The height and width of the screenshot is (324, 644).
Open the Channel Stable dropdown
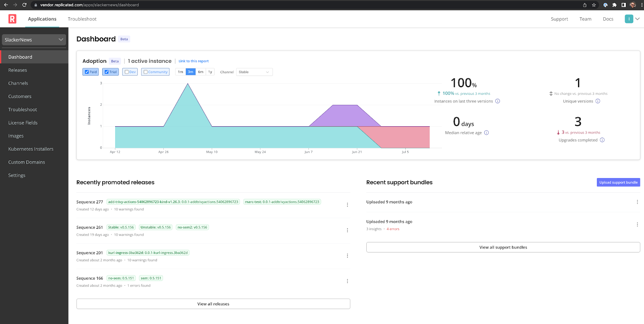pos(254,72)
